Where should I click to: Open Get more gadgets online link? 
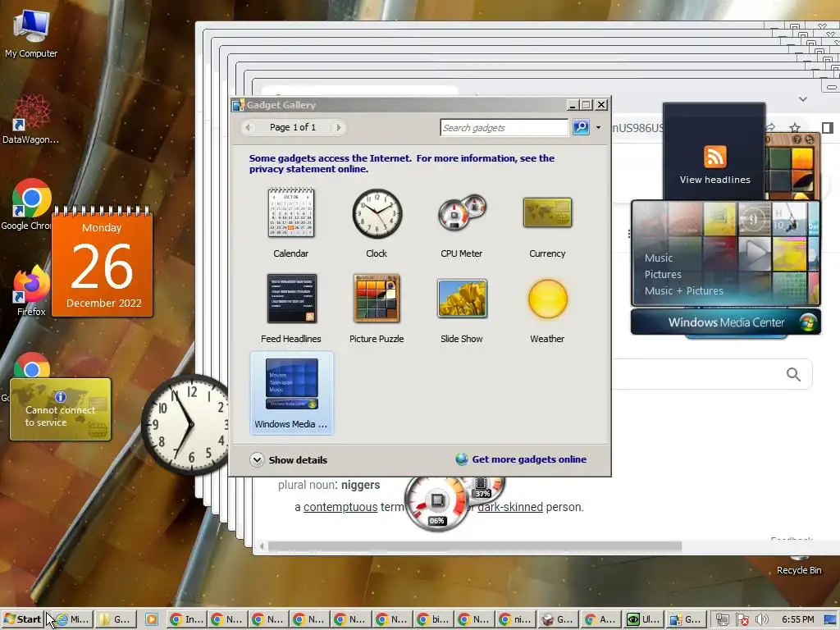529,459
